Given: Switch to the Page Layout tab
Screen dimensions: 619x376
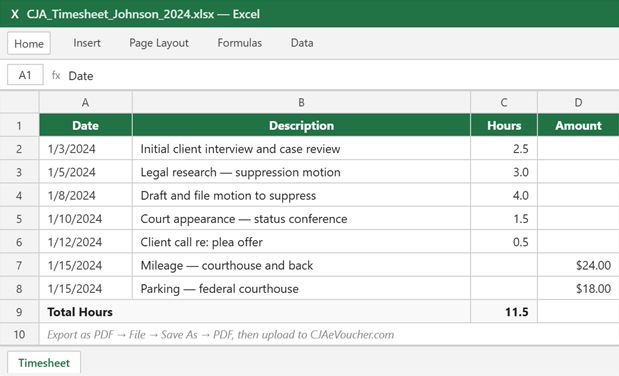Looking at the screenshot, I should 159,43.
